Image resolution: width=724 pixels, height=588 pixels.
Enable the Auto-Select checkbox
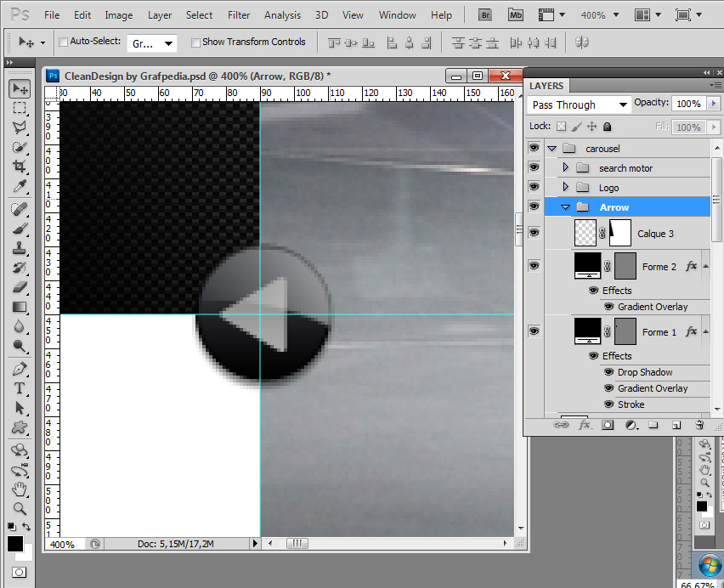pyautogui.click(x=63, y=42)
